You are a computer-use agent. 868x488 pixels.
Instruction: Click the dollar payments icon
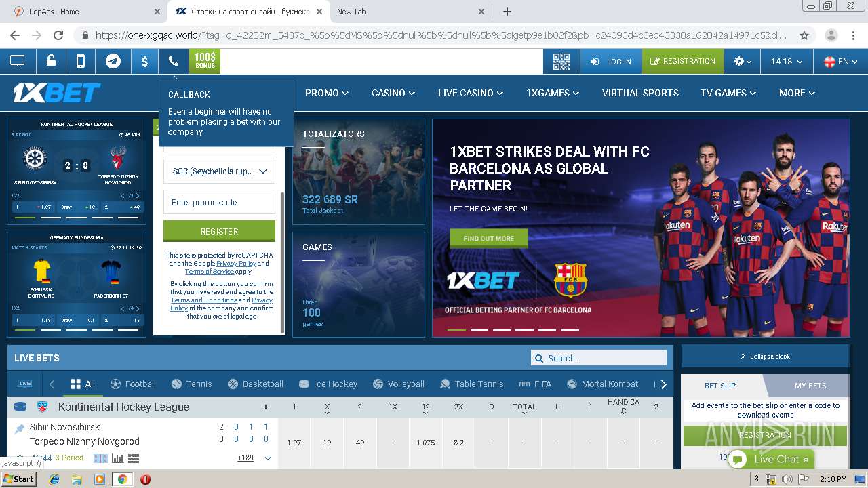point(144,62)
